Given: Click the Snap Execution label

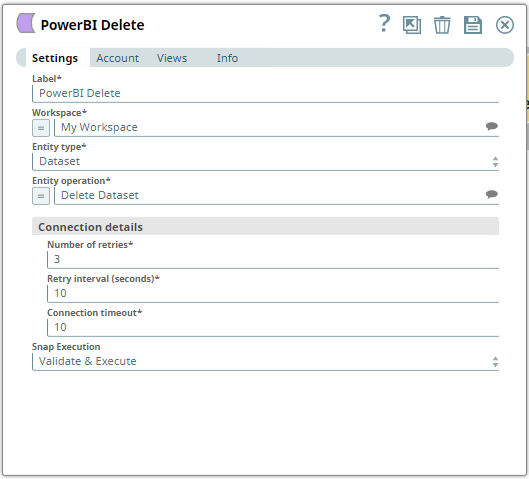Looking at the screenshot, I should [66, 346].
